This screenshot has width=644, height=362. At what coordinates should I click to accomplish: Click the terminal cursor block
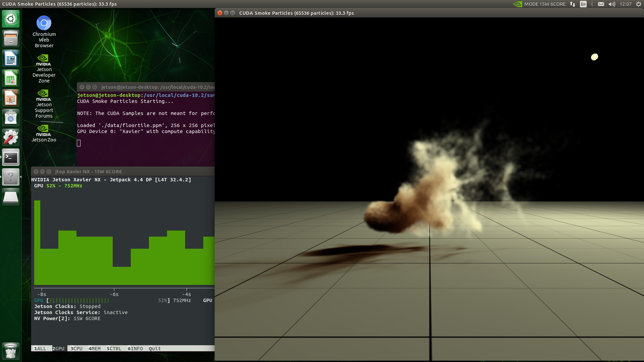coord(79,143)
